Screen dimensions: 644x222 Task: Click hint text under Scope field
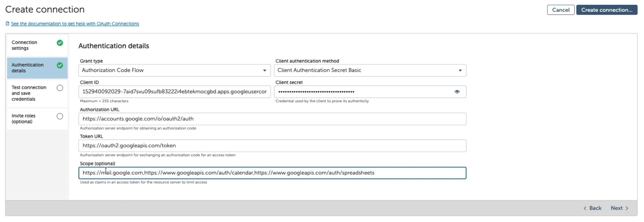[x=143, y=182]
